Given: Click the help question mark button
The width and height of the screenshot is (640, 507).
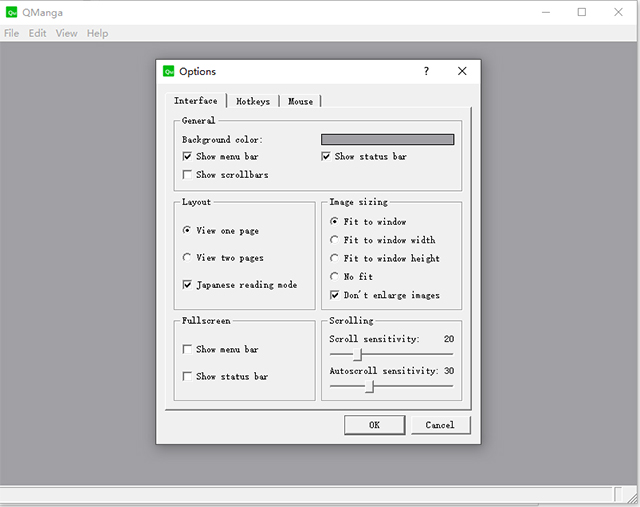Looking at the screenshot, I should tap(426, 71).
